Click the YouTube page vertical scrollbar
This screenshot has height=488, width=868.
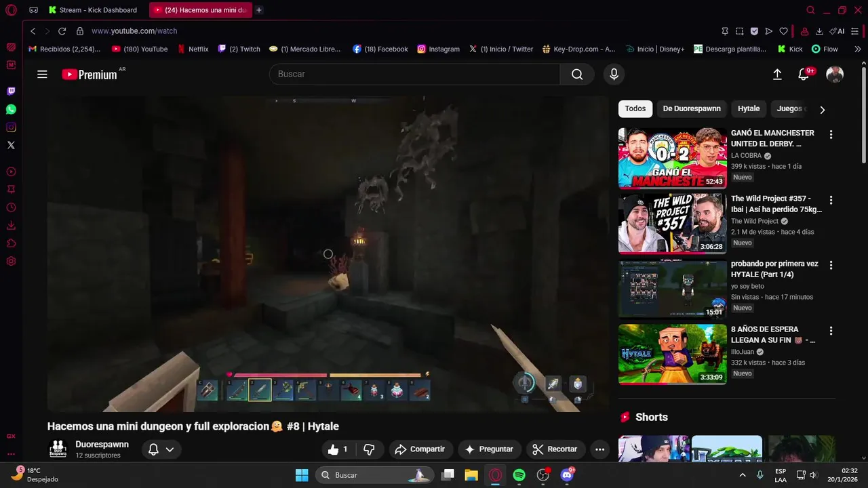tap(863, 115)
